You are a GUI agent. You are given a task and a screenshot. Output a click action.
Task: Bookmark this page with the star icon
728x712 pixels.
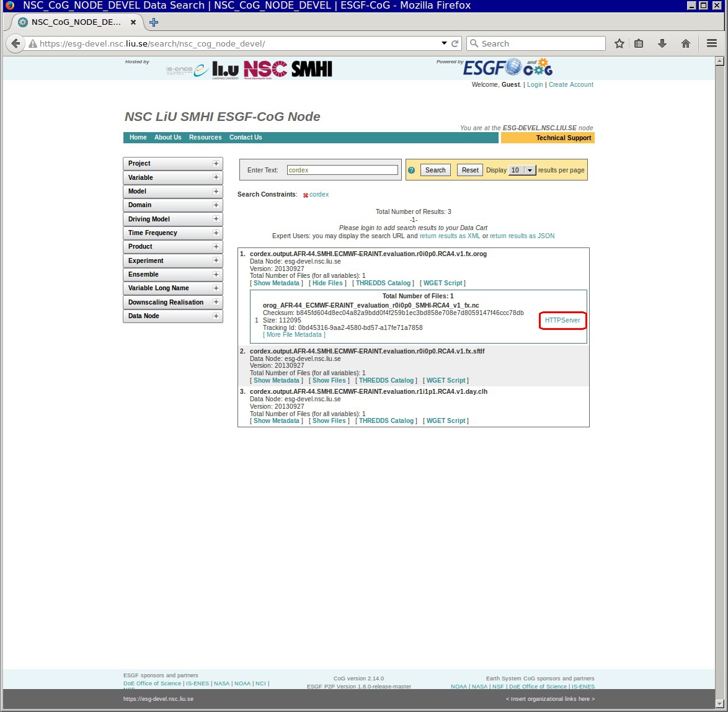(x=619, y=43)
